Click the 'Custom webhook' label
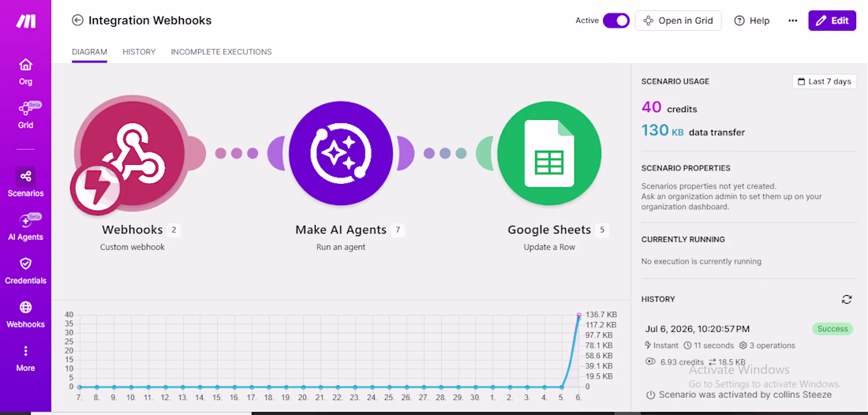The width and height of the screenshot is (868, 415). point(133,247)
